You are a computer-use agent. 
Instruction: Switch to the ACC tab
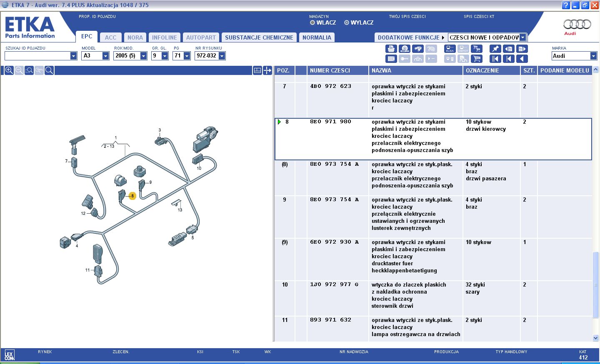[x=111, y=37]
